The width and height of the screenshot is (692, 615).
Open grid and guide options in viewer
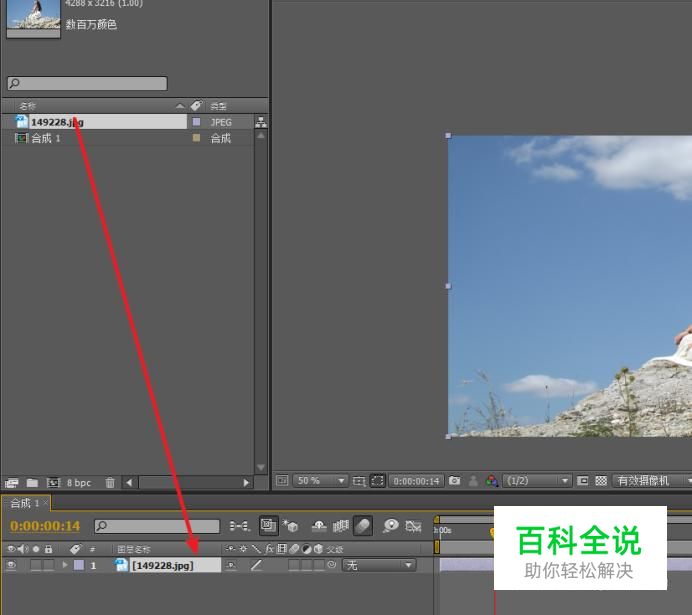(x=359, y=481)
